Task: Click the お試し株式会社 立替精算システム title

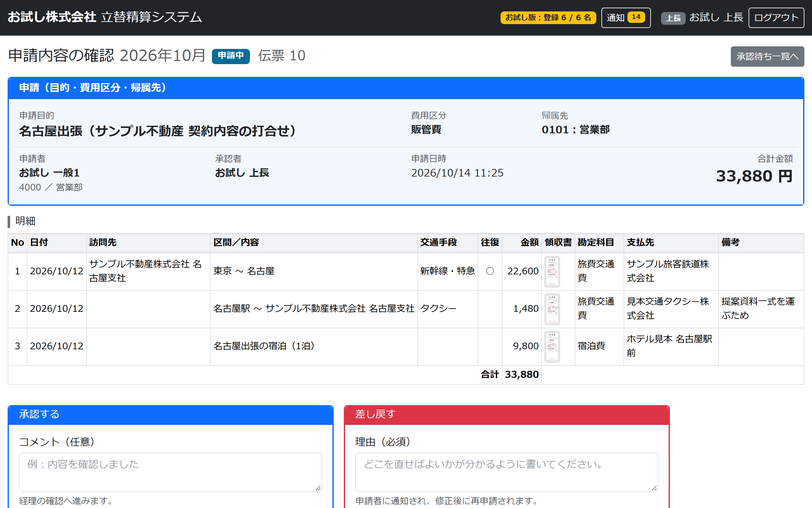Action: (105, 17)
